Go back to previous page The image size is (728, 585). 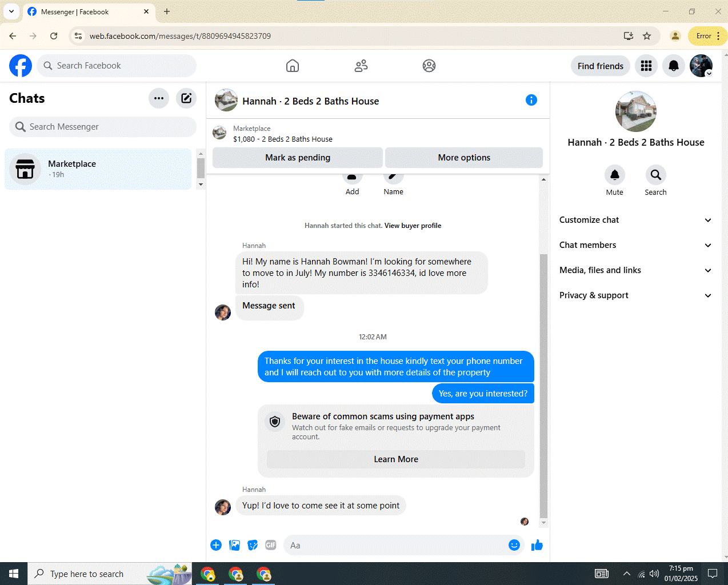point(13,36)
